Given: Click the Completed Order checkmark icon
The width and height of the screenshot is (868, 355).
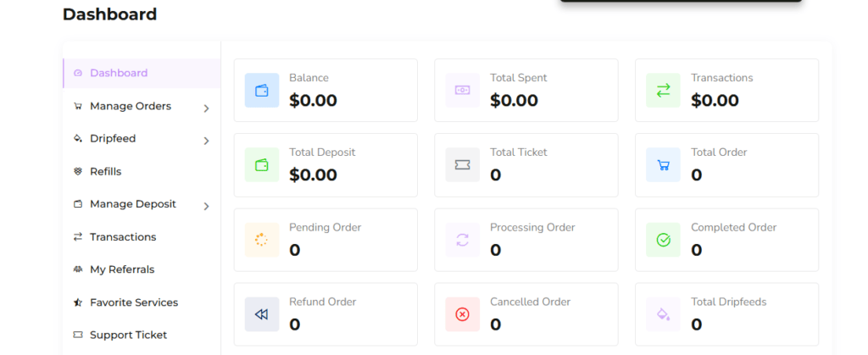Looking at the screenshot, I should (x=664, y=240).
